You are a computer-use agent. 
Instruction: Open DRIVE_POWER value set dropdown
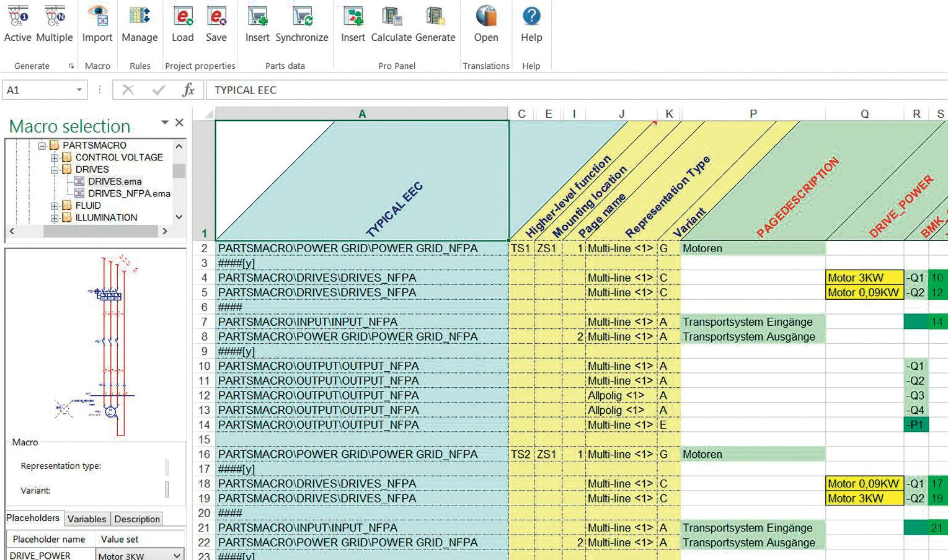coord(177,556)
